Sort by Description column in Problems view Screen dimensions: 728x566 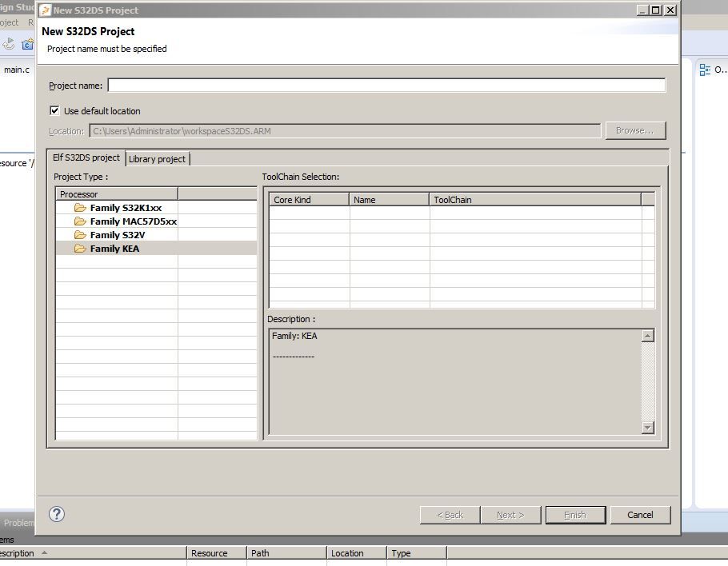tap(93, 553)
